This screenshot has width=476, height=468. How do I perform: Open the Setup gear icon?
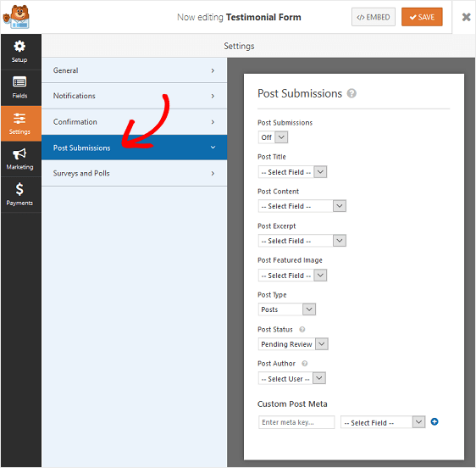click(x=19, y=46)
